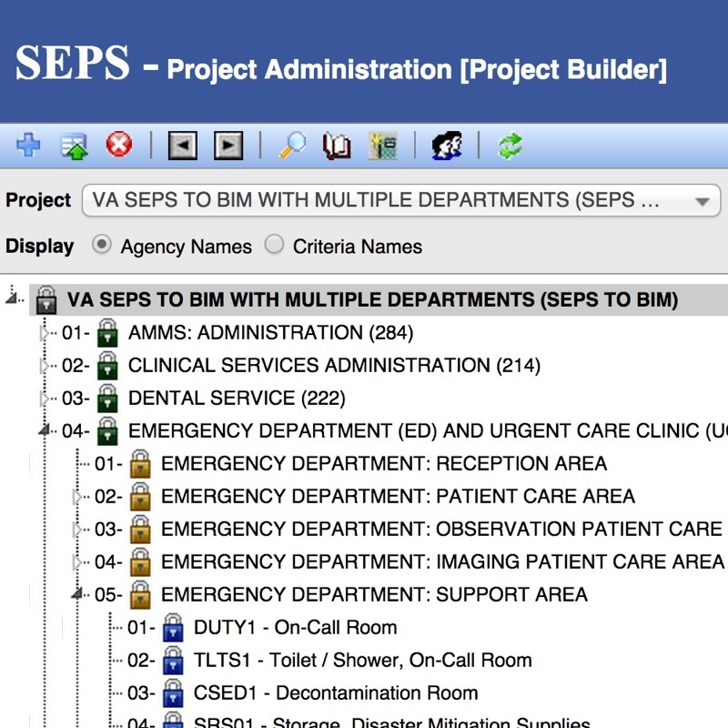Click the building layout icon in toolbar
Image resolution: width=728 pixels, height=728 pixels.
click(x=383, y=146)
